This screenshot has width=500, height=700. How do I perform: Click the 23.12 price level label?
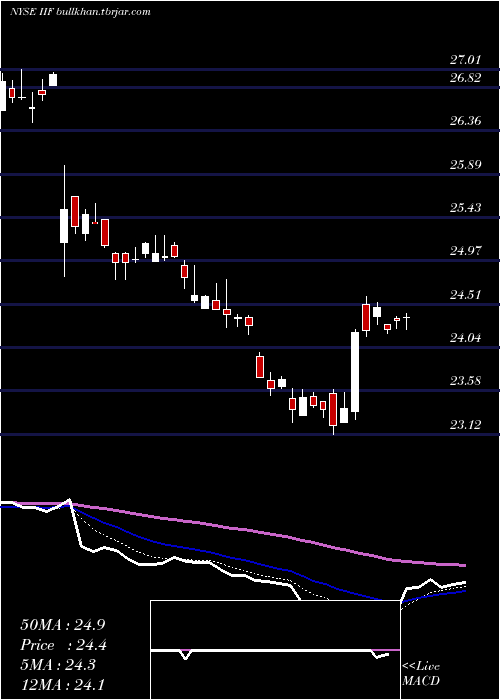(x=465, y=424)
